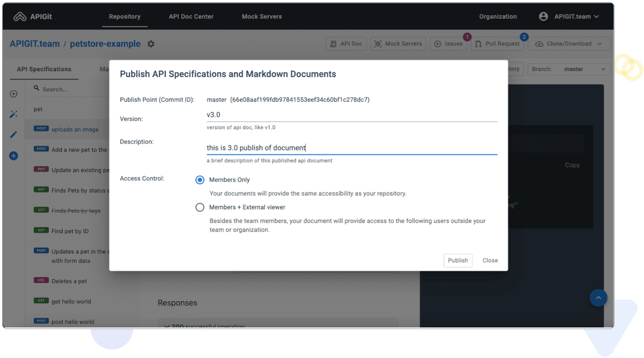The width and height of the screenshot is (644, 358).
Task: Click the Publish button
Action: 458,260
